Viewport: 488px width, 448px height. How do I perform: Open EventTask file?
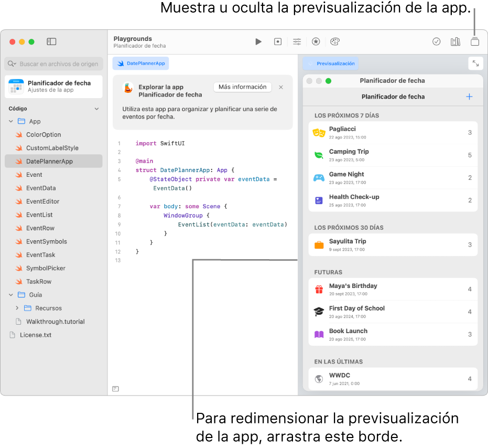[x=53, y=255]
